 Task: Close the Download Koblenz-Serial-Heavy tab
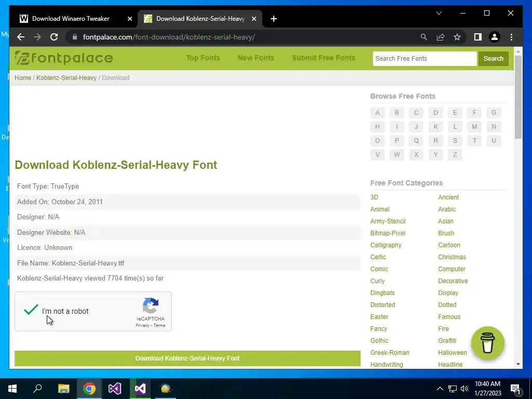[254, 19]
